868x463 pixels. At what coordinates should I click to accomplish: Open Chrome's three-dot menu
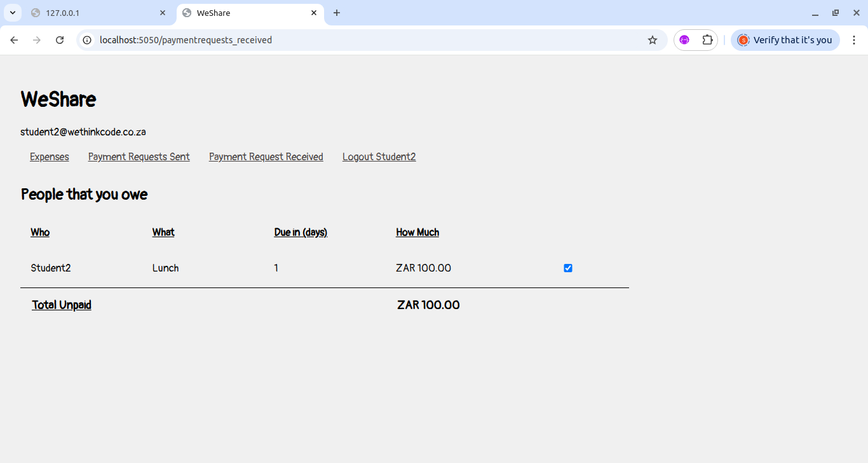tap(854, 39)
